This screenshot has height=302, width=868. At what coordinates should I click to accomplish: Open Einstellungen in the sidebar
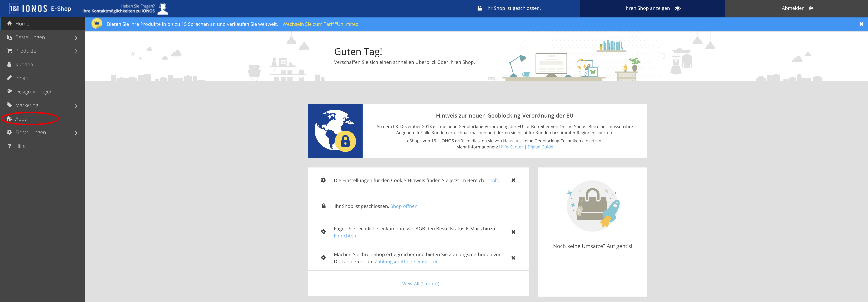(x=42, y=132)
